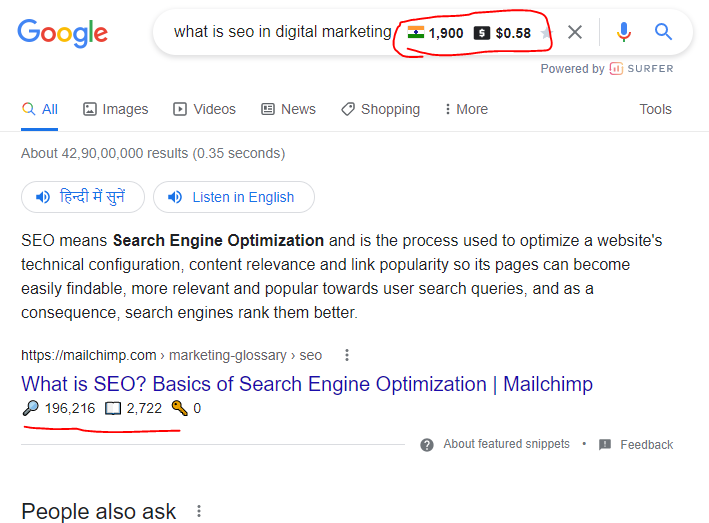Open options menu beside mailchimp.com URL

point(347,355)
